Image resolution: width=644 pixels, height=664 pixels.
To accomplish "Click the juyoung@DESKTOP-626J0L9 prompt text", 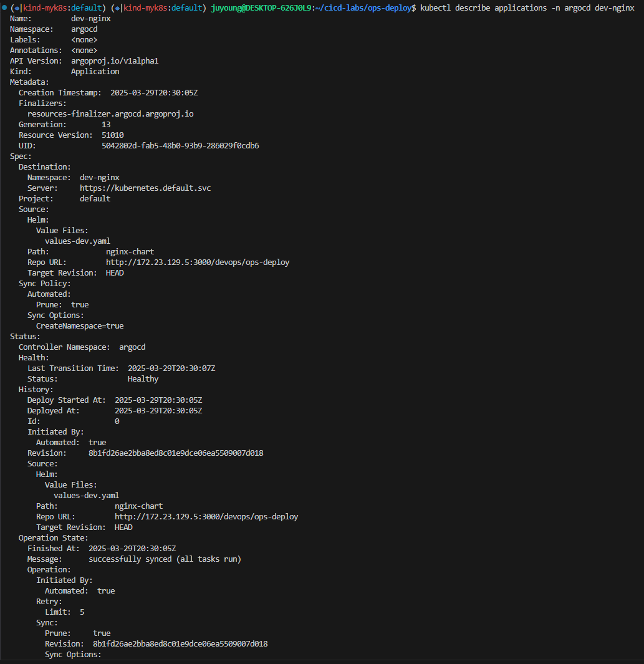I will pos(261,8).
